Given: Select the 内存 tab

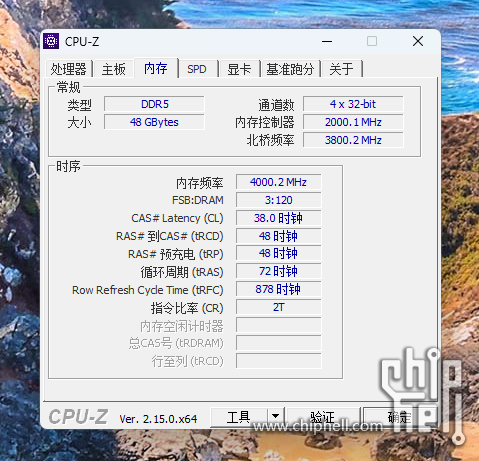Looking at the screenshot, I should pos(156,68).
